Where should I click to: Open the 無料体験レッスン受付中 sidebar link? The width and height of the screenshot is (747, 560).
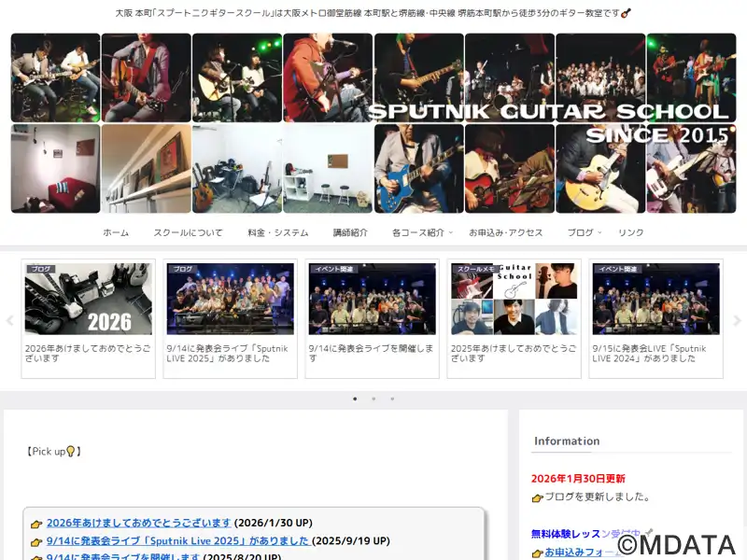tap(579, 534)
